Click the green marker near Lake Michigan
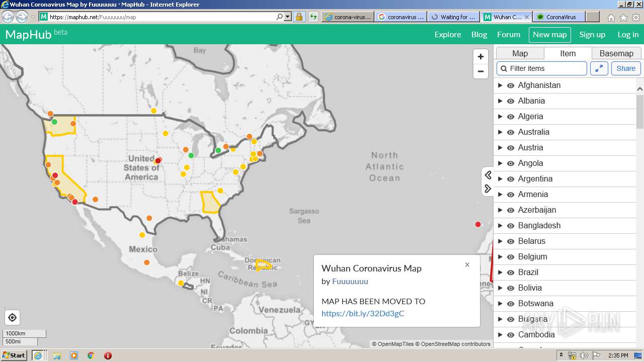Screen dimensions: 644x362 click(191, 155)
